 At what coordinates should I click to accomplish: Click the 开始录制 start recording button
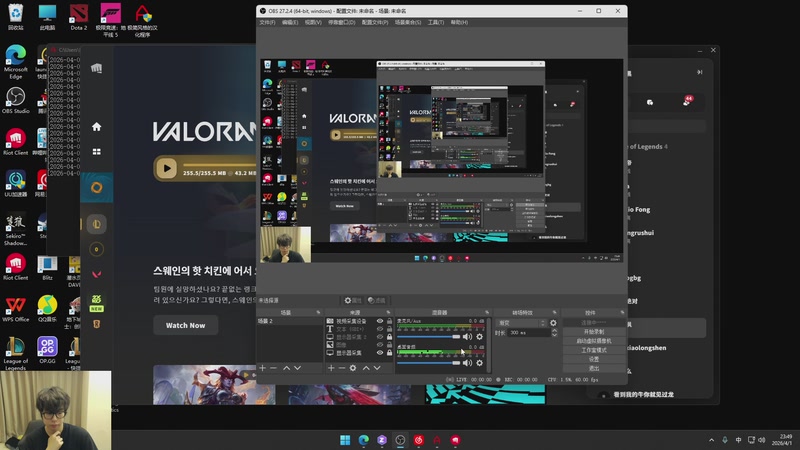pos(594,332)
